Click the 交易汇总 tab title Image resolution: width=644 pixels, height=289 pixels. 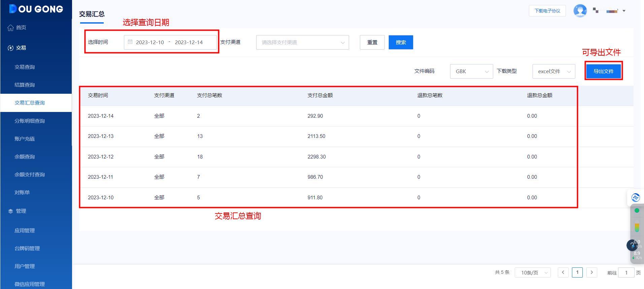point(92,14)
